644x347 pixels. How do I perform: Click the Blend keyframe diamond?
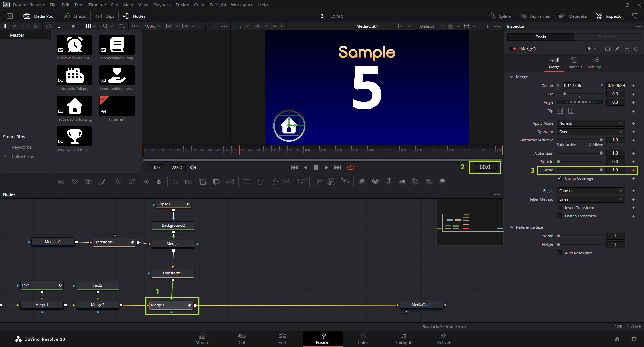(633, 170)
